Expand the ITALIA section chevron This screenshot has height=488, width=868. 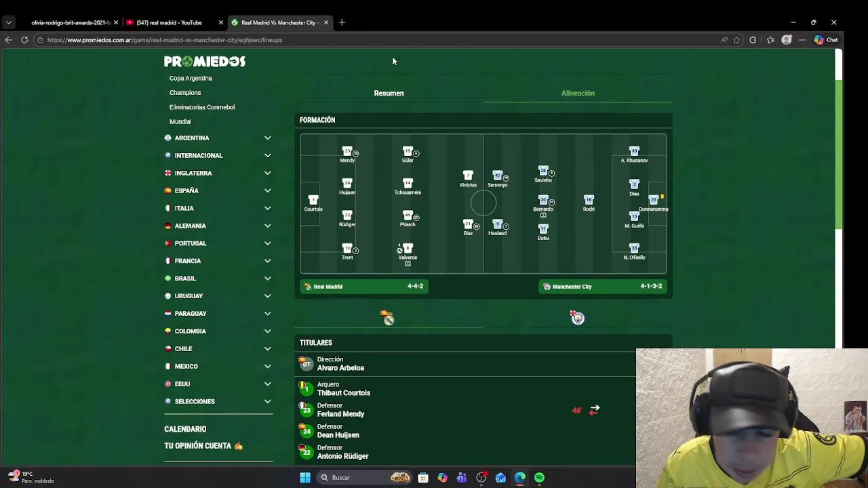tap(267, 208)
